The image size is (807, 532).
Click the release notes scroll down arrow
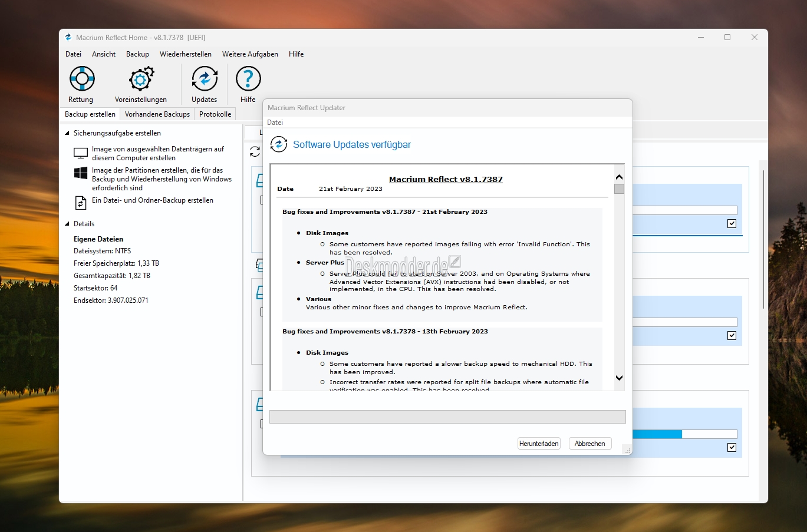tap(619, 378)
